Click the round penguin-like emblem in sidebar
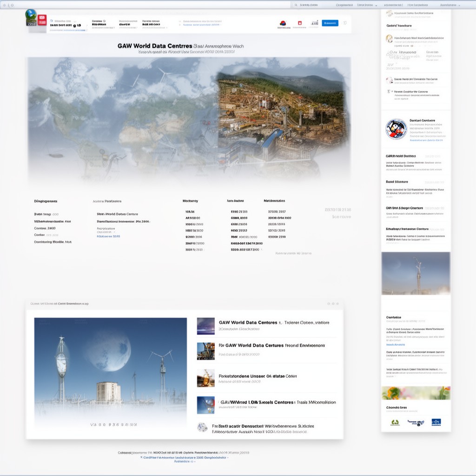 pos(396,129)
